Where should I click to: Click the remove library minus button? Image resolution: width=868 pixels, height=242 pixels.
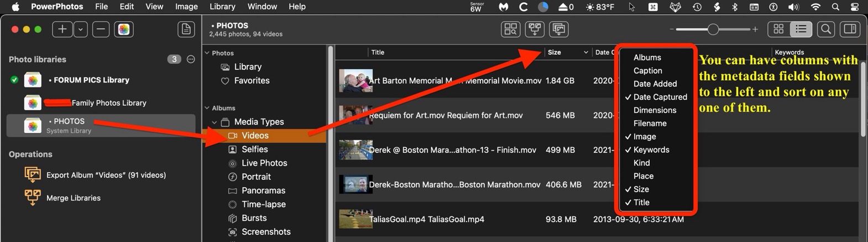[101, 29]
